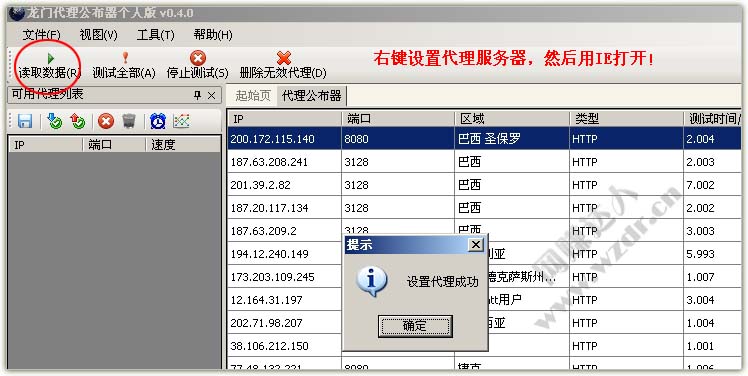The image size is (748, 376).
Task: Select row with IP 173.203.109.245
Action: pos(484,277)
